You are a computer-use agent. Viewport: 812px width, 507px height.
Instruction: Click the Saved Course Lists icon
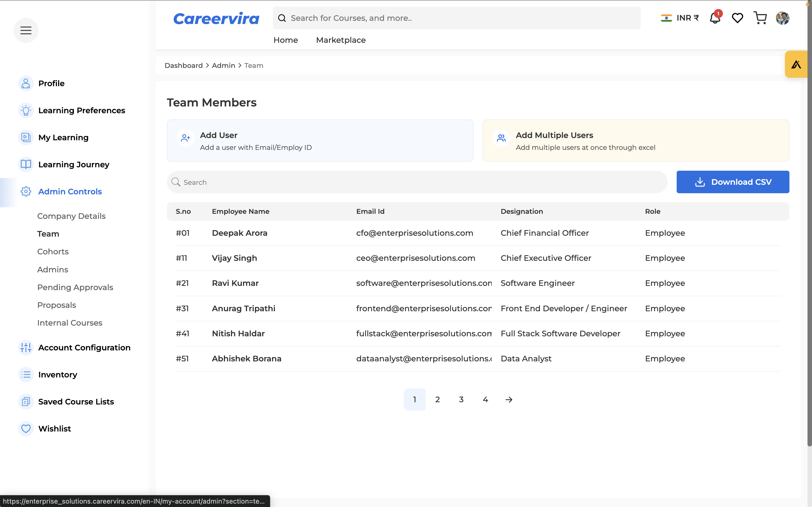pos(26,402)
